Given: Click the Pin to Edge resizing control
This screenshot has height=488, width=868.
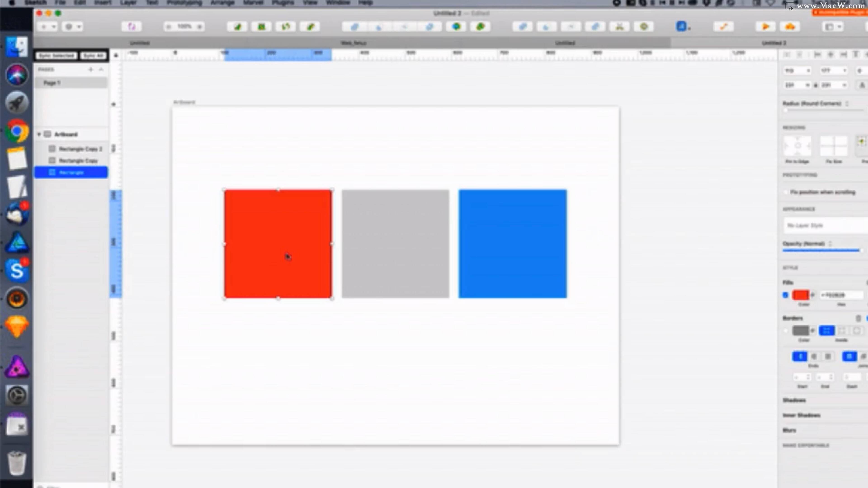Looking at the screenshot, I should tap(797, 146).
